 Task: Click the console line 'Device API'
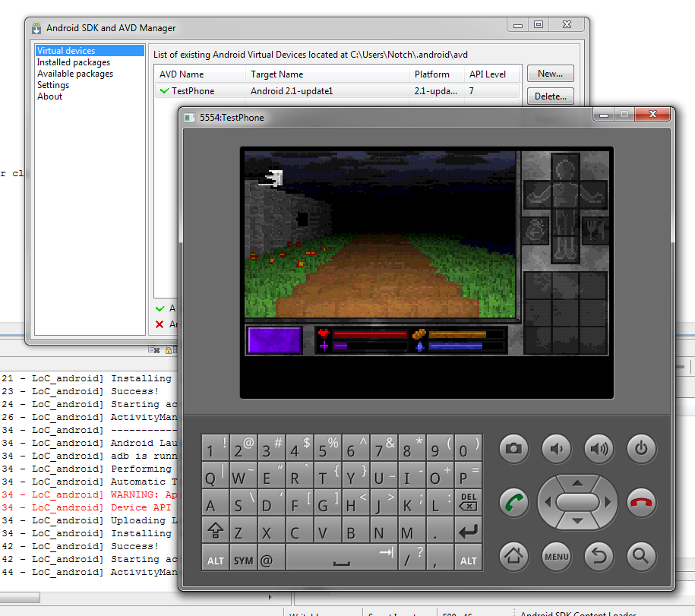pyautogui.click(x=141, y=507)
